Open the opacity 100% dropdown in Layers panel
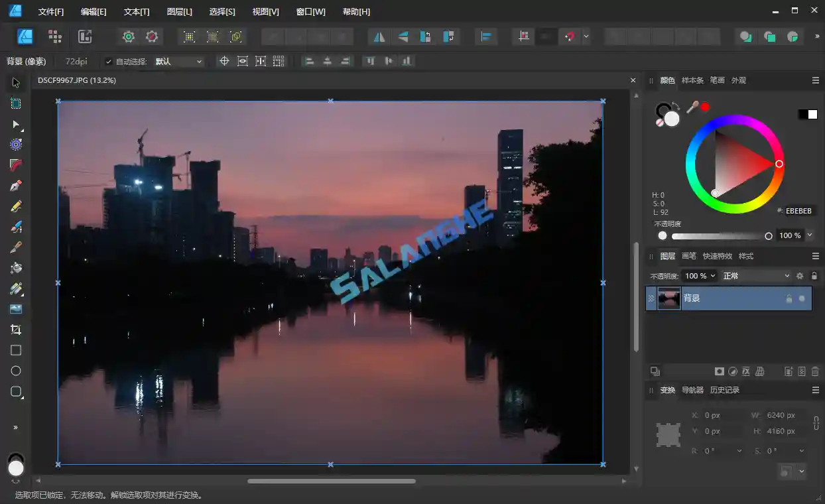825x504 pixels. [700, 275]
